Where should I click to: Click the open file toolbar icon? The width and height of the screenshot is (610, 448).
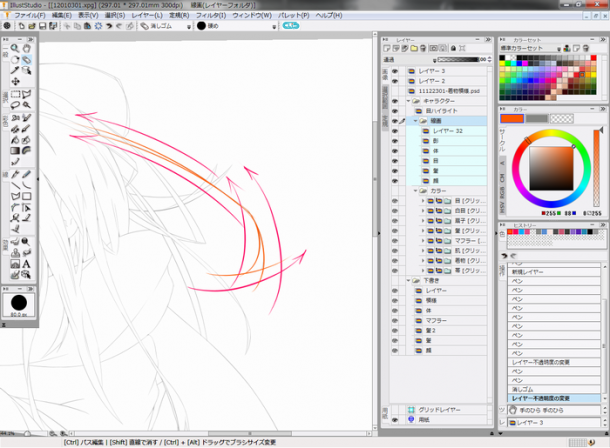tap(32, 26)
